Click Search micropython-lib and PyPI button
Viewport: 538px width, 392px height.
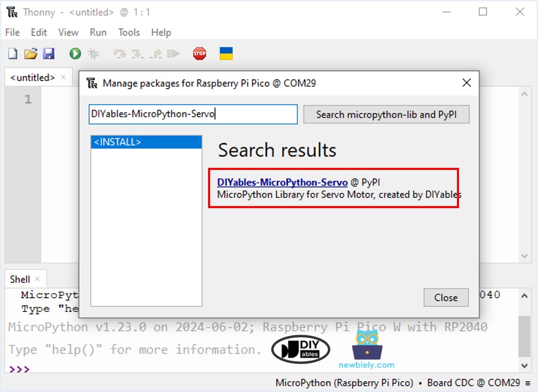pos(386,115)
